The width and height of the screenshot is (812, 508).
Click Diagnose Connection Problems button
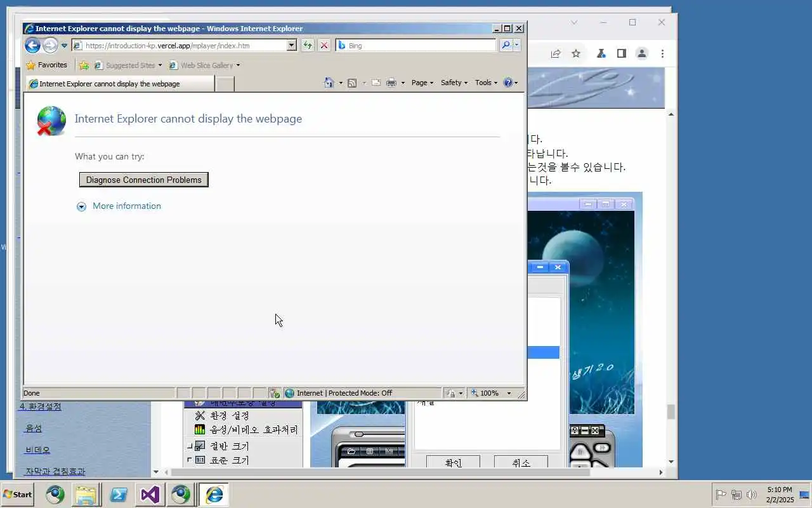tap(144, 180)
